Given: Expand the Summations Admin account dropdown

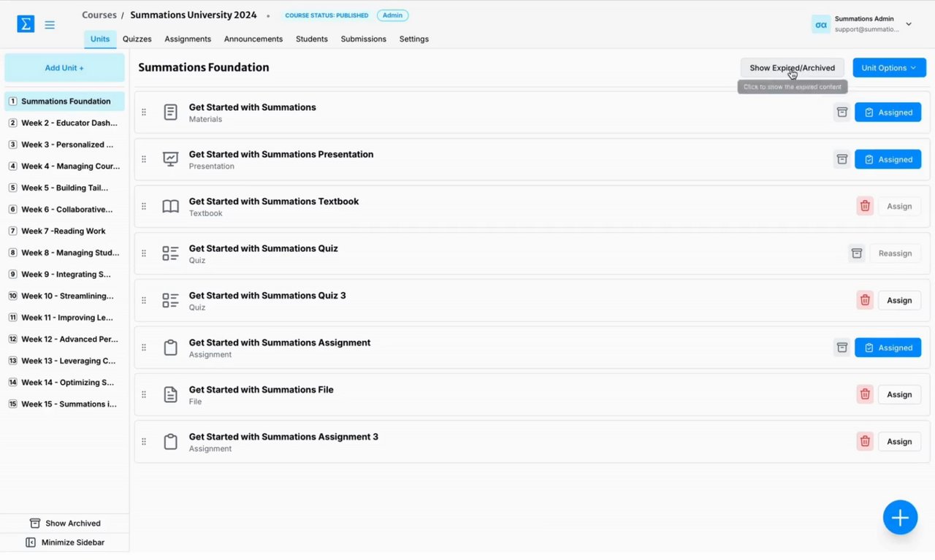Looking at the screenshot, I should [x=909, y=24].
